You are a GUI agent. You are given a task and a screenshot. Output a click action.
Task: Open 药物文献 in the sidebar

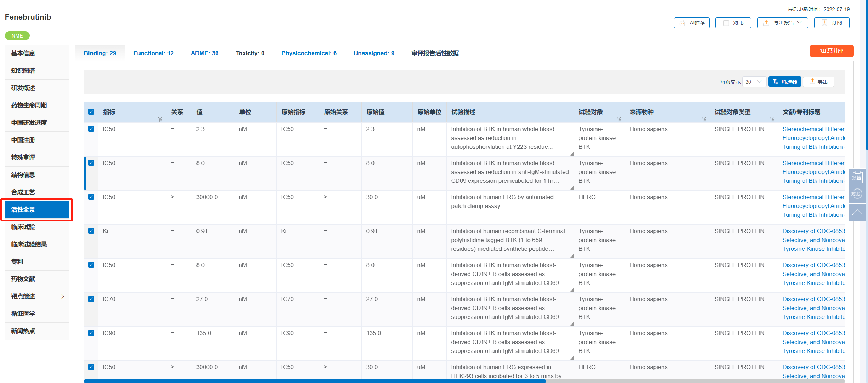pos(37,279)
